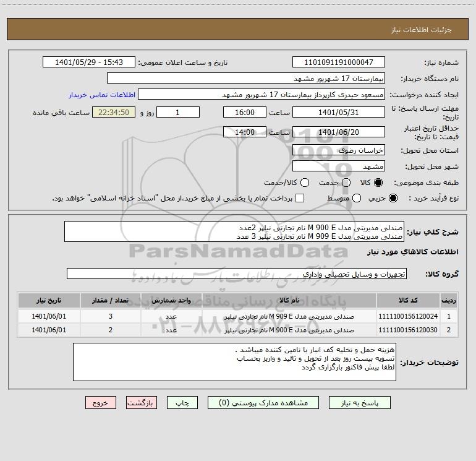Click the تعداد / مقدار column header
Image resolution: width=476 pixels, height=461 pixels.
pyautogui.click(x=111, y=300)
